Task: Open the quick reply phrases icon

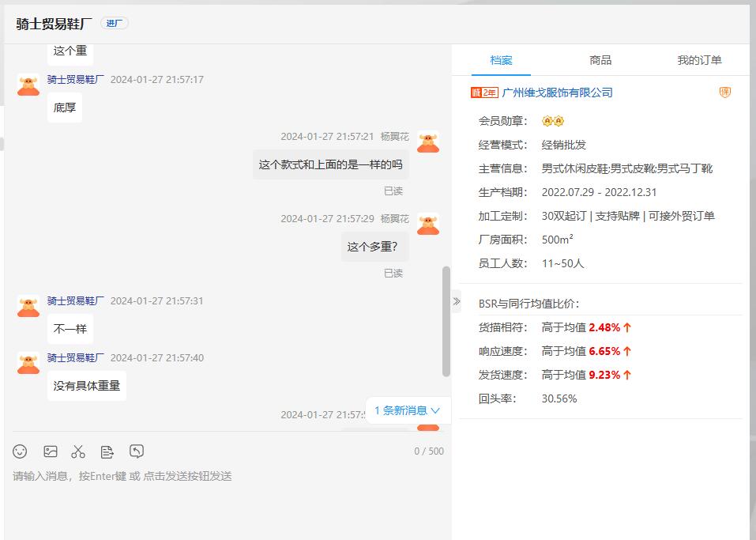Action: pos(107,451)
